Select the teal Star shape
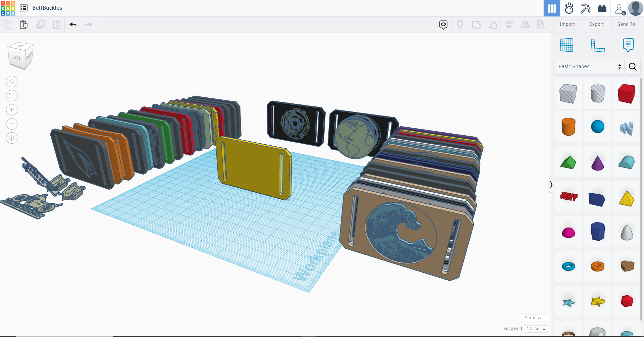Image resolution: width=644 pixels, height=337 pixels. click(568, 302)
